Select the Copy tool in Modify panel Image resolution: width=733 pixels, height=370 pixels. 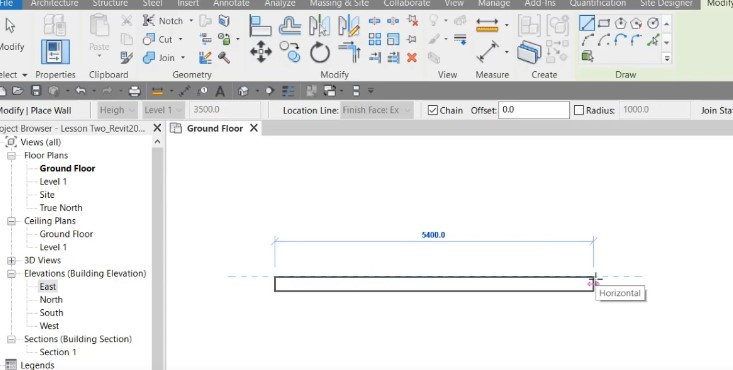[x=290, y=51]
